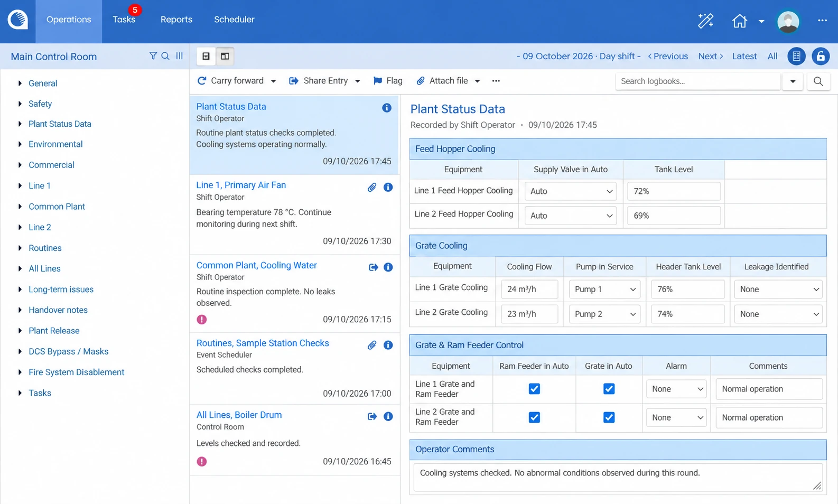Viewport: 838px width, 504px height.
Task: Click share icon on All Lines, Boiler Drum
Action: click(372, 416)
